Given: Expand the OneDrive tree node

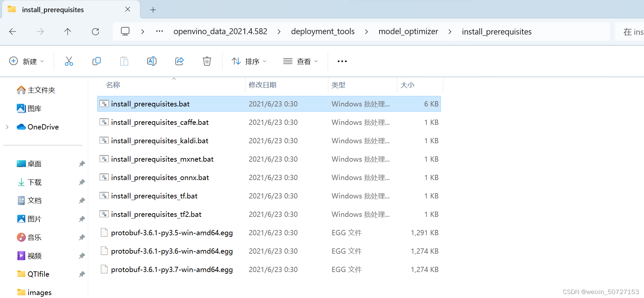Looking at the screenshot, I should [x=7, y=127].
